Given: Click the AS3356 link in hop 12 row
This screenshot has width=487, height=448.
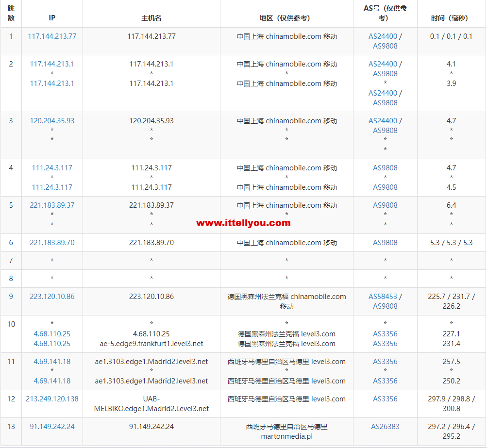Looking at the screenshot, I should pyautogui.click(x=385, y=399).
